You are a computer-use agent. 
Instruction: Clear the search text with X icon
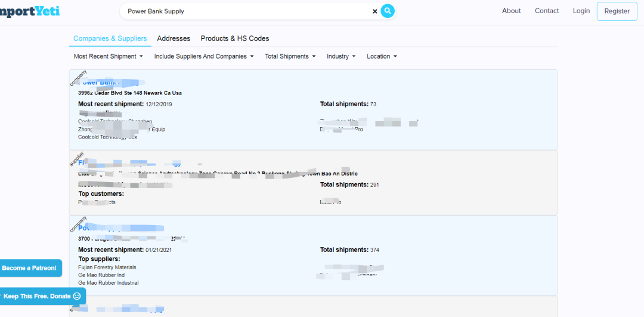(x=375, y=11)
